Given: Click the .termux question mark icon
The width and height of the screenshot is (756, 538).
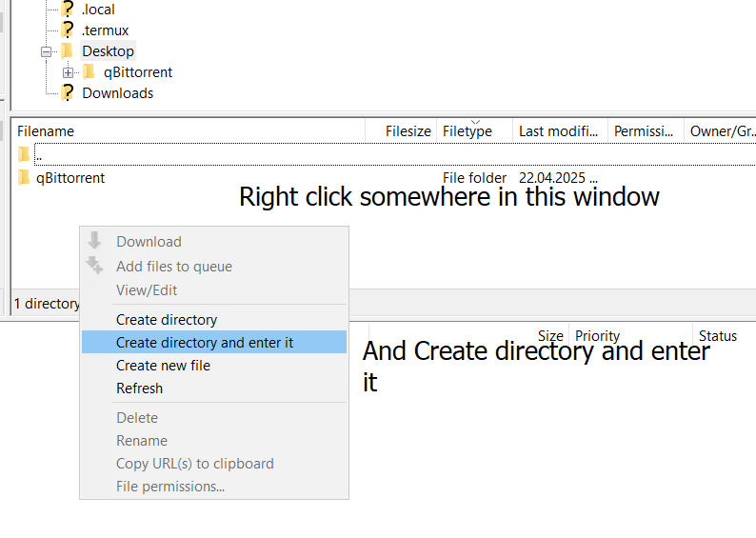Looking at the screenshot, I should point(68,30).
